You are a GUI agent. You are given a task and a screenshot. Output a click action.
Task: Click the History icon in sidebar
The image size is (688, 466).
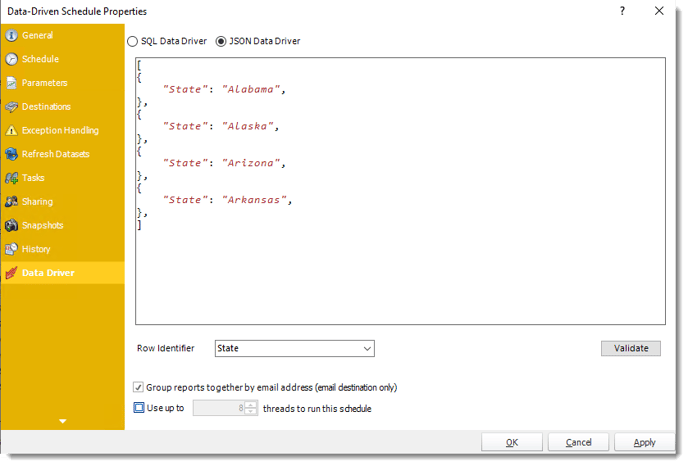click(x=11, y=249)
